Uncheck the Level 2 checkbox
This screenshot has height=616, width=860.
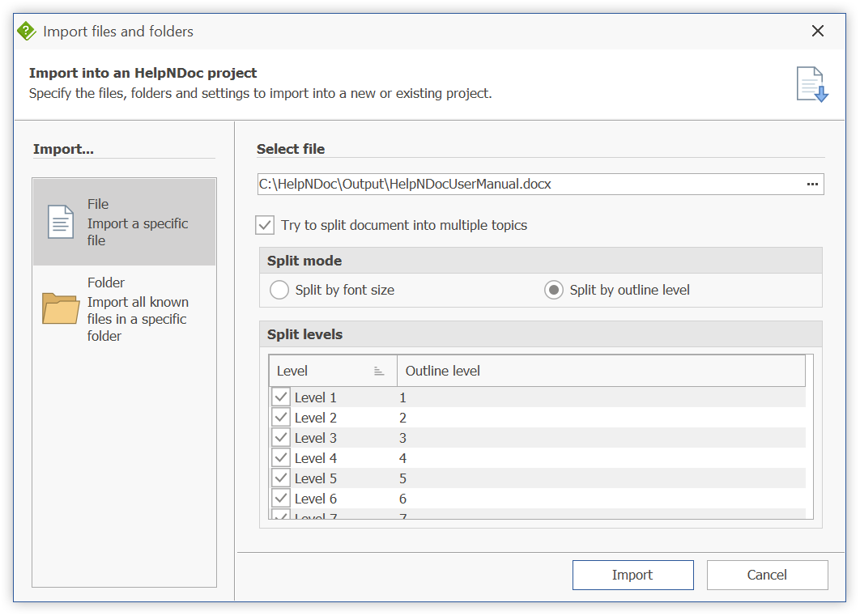point(281,417)
